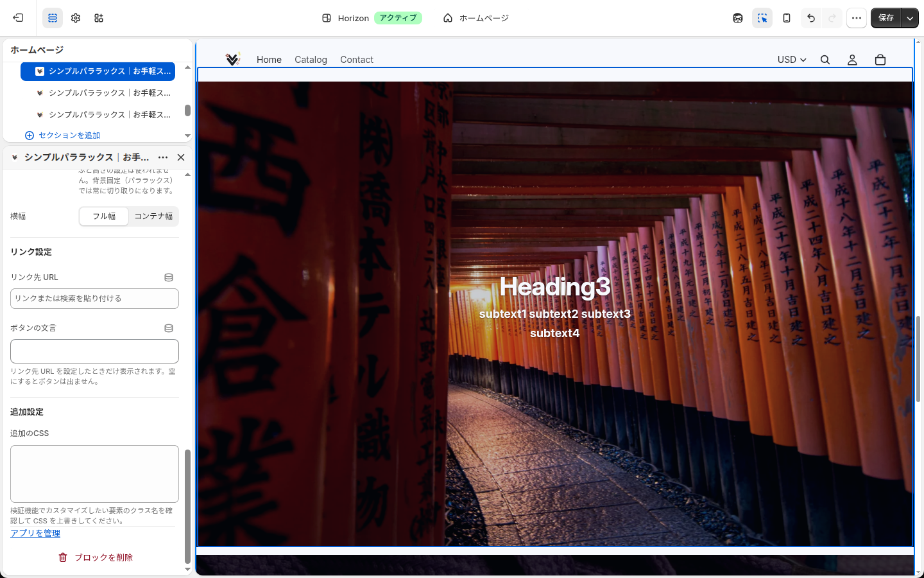Set 横幅 to フル幅
The width and height of the screenshot is (924, 578).
point(104,216)
